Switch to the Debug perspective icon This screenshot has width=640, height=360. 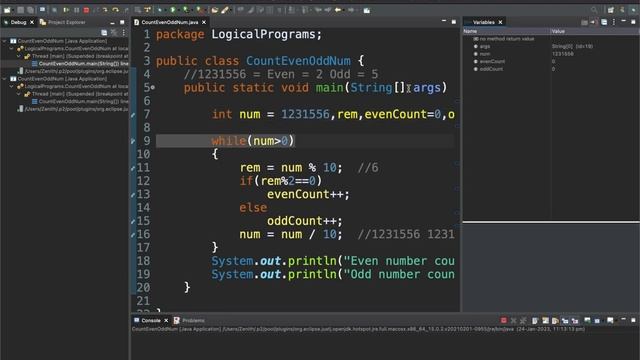pyautogui.click(x=633, y=10)
